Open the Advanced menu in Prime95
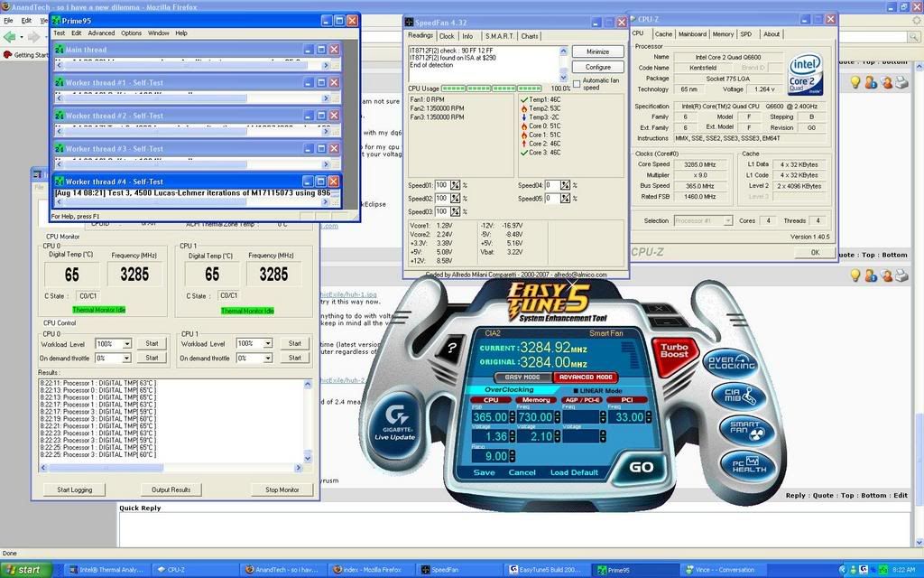 click(x=101, y=33)
